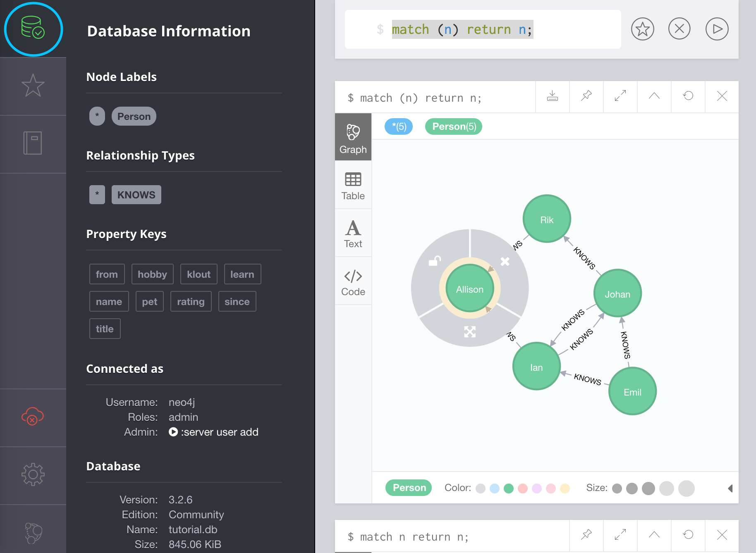756x553 pixels.
Task: Pin the match (n) result frame
Action: [586, 96]
